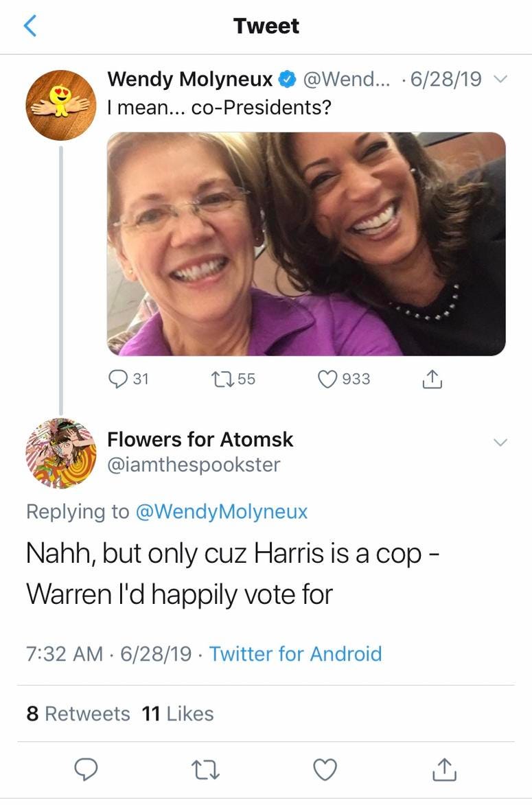Go back using the blue arrow

(30, 25)
